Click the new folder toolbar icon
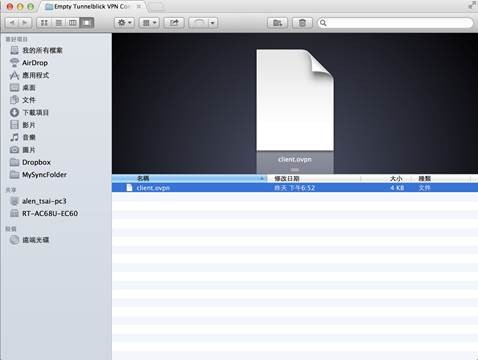This screenshot has width=478, height=360. point(277,23)
